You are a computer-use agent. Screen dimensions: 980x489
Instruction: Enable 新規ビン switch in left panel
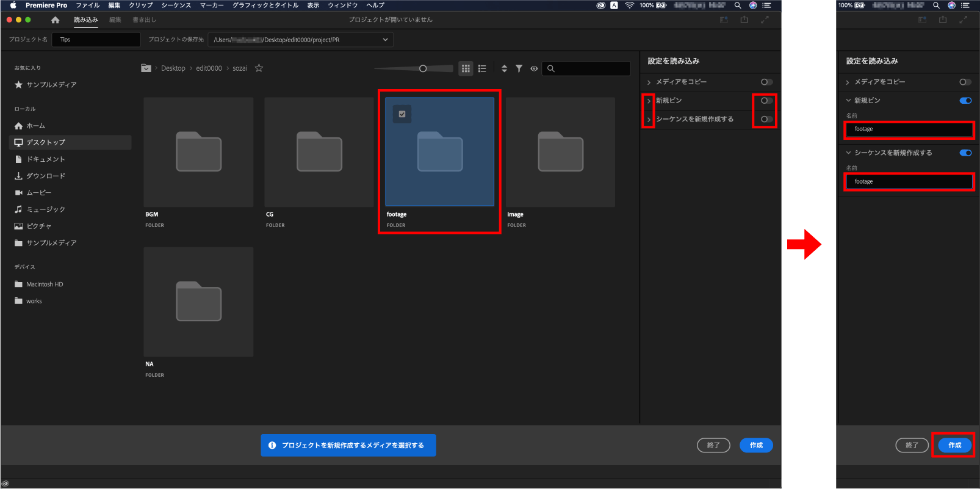coord(767,101)
